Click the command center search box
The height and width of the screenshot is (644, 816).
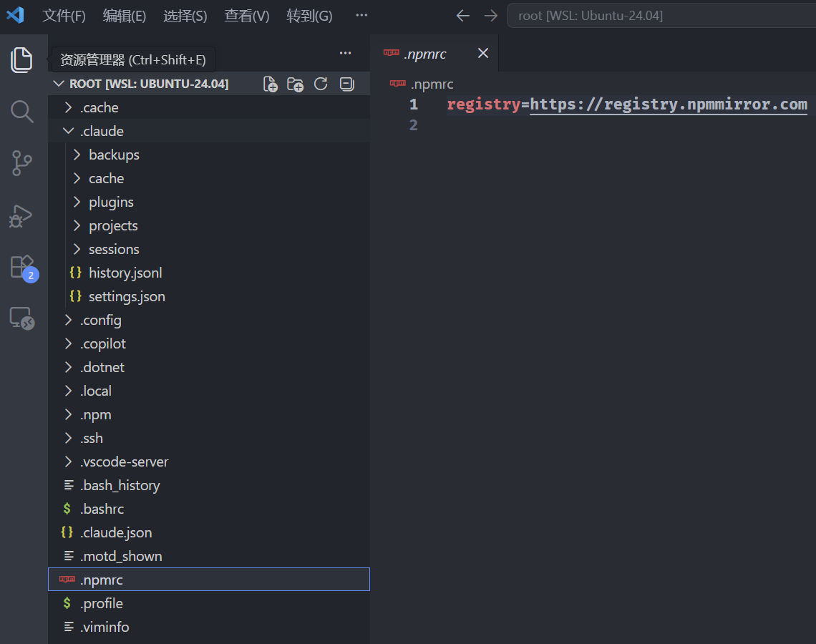661,16
